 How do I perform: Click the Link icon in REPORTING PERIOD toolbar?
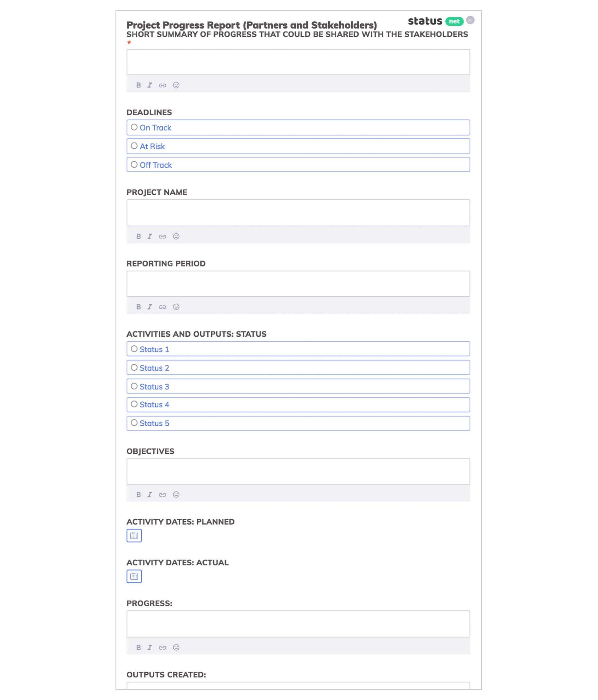pyautogui.click(x=162, y=307)
